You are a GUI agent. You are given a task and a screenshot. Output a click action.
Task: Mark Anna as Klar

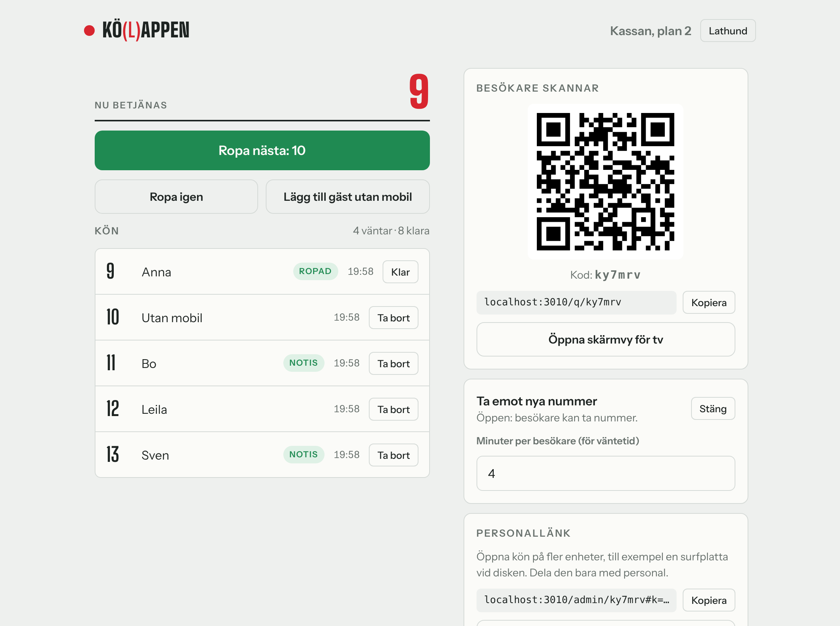(400, 272)
